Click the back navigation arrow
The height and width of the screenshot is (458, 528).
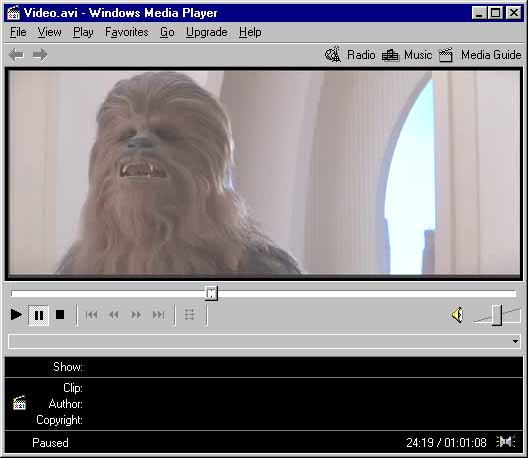coord(16,55)
